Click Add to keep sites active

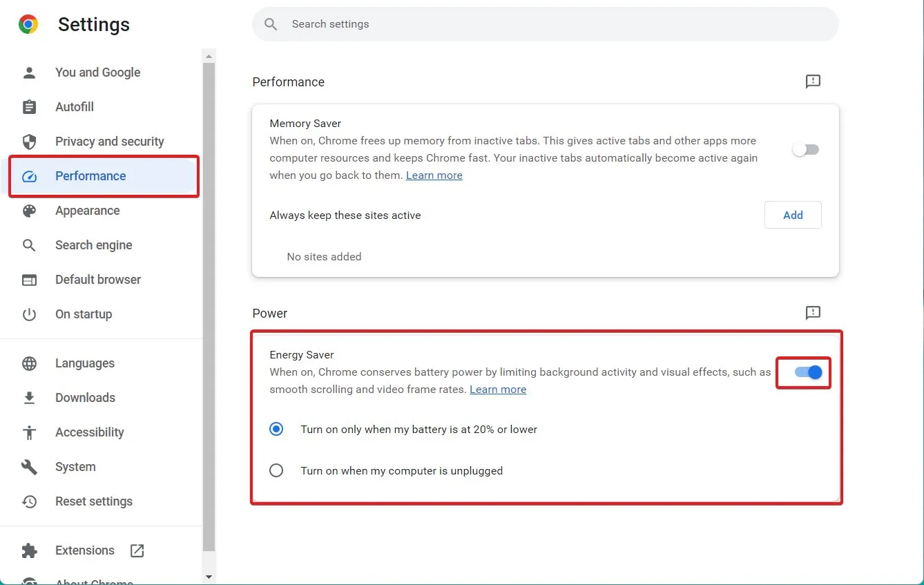coord(793,215)
